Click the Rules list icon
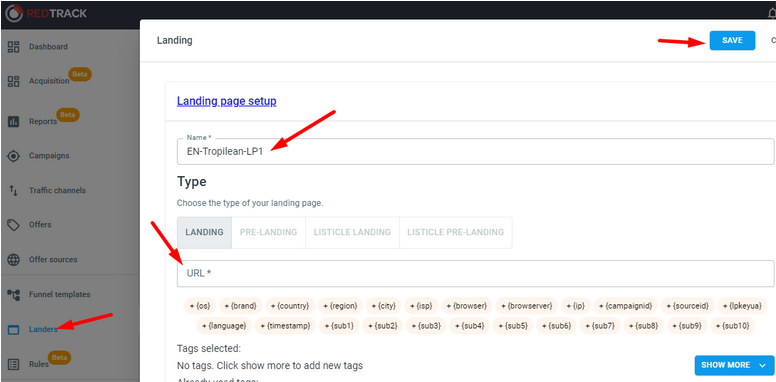 coord(14,364)
